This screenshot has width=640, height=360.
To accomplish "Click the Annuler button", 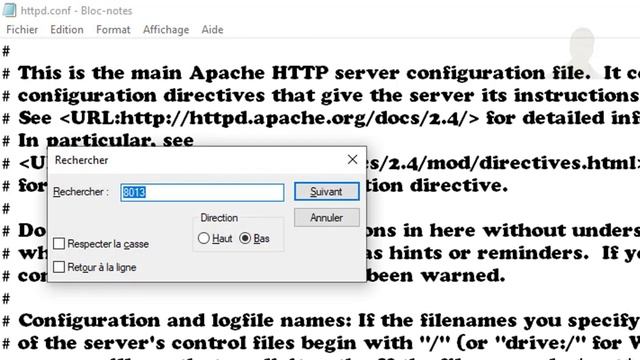I will [x=327, y=218].
